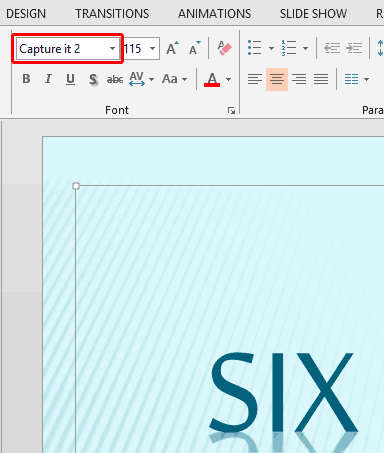Justify the paragraph text

tap(321, 79)
